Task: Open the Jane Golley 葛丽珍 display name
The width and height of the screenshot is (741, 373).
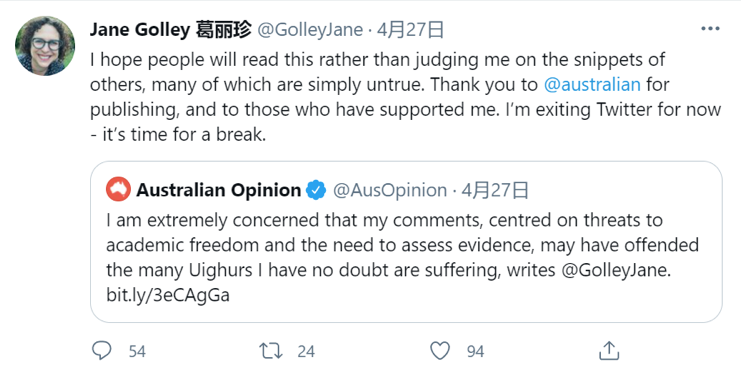Action: (170, 30)
